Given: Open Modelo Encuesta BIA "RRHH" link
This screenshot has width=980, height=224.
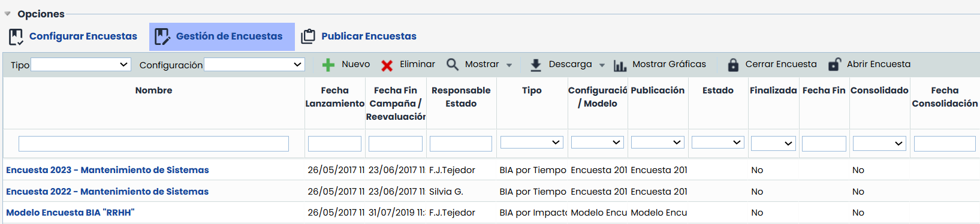Looking at the screenshot, I should click(70, 213).
